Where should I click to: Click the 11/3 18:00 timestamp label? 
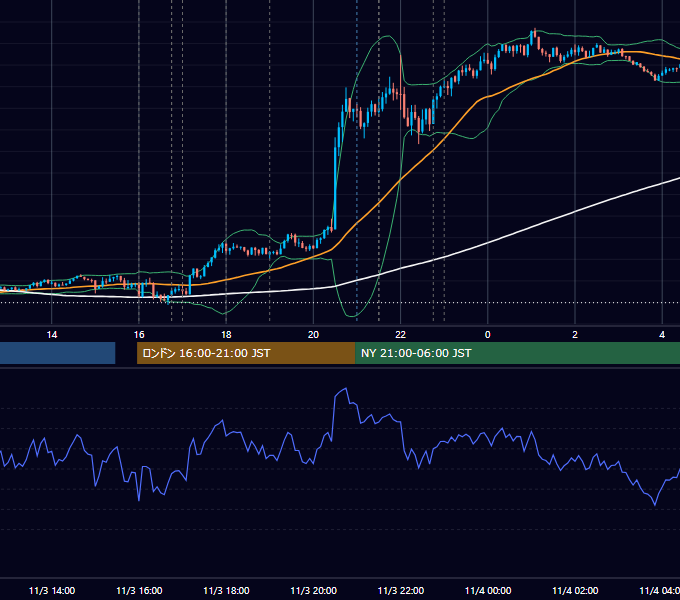[226, 590]
